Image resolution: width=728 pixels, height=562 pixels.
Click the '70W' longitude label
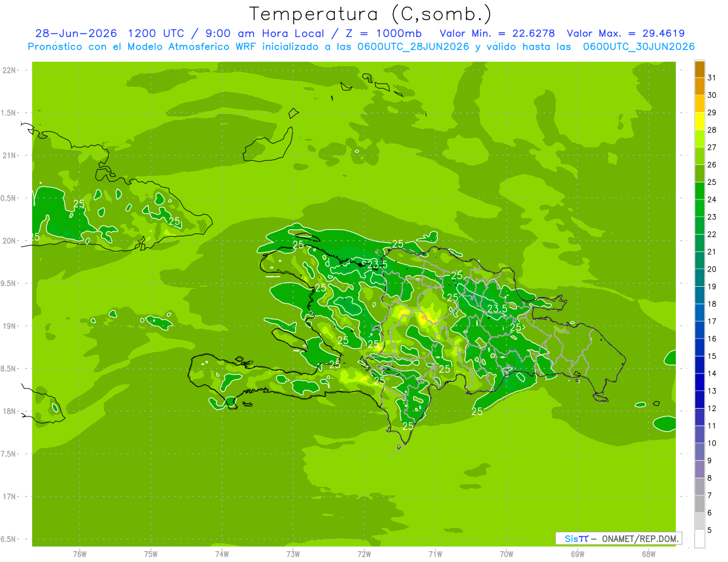click(x=507, y=554)
